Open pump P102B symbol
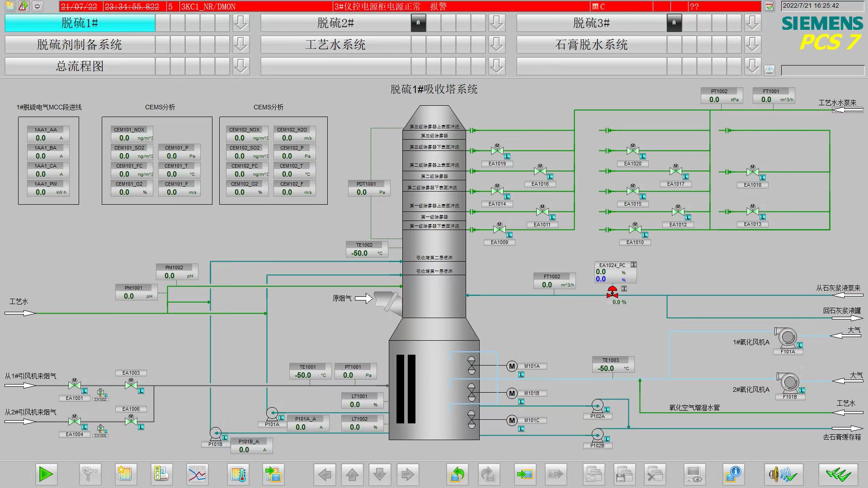 (x=597, y=435)
